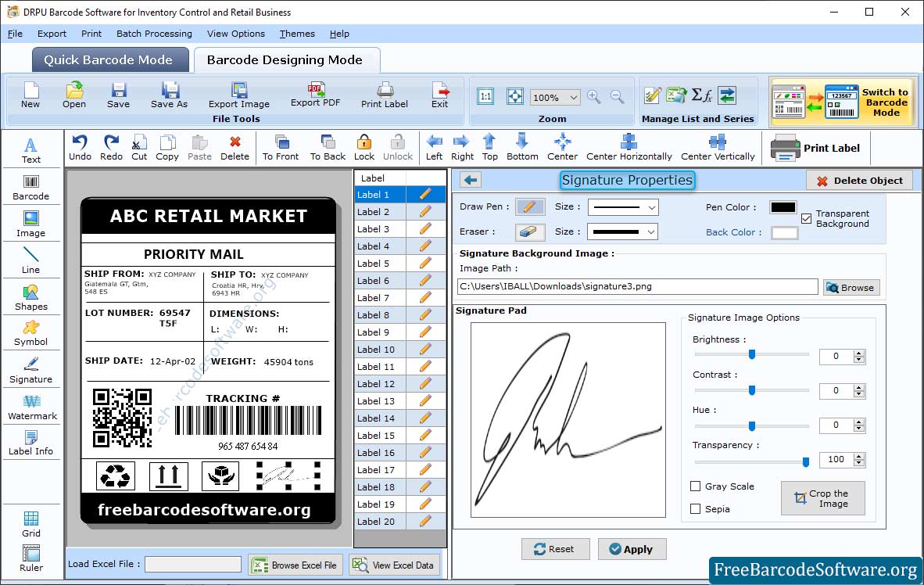
Task: Select the Line drawing tool
Action: pos(31,260)
